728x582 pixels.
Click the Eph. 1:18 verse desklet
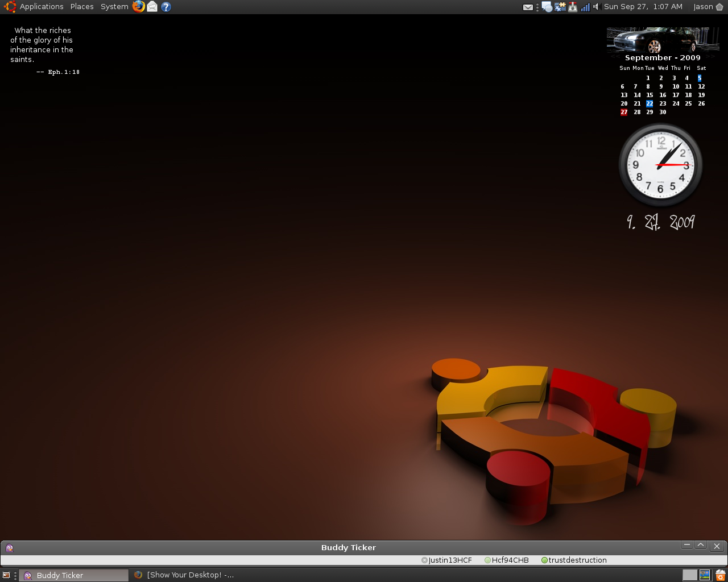point(44,51)
